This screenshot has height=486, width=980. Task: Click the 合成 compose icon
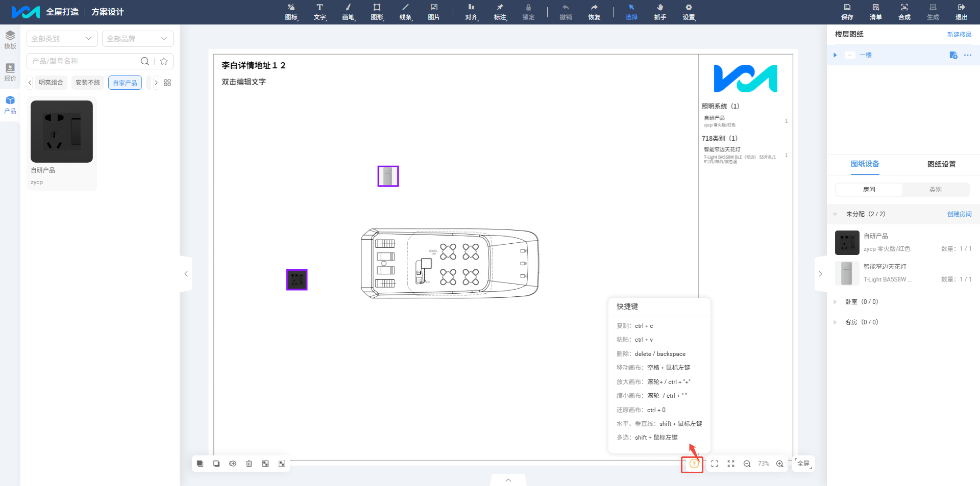coord(904,12)
